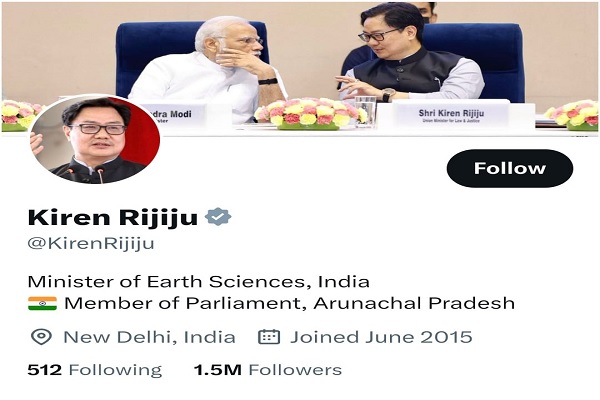Click the Followers label
Image resolution: width=600 pixels, height=400 pixels.
(x=295, y=370)
